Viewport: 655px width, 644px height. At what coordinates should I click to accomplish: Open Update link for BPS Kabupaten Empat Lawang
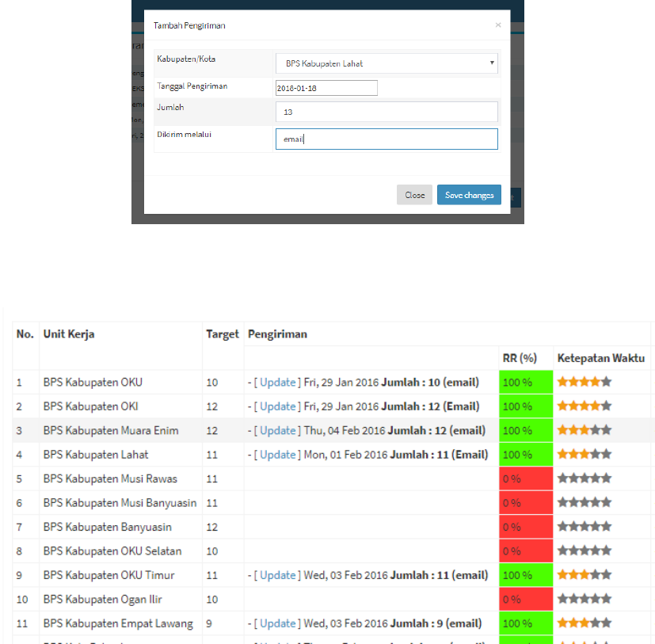[x=278, y=623]
